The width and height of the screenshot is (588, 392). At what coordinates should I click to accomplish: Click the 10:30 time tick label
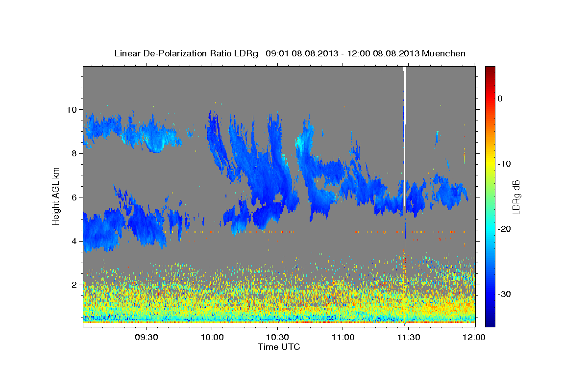pos(278,337)
